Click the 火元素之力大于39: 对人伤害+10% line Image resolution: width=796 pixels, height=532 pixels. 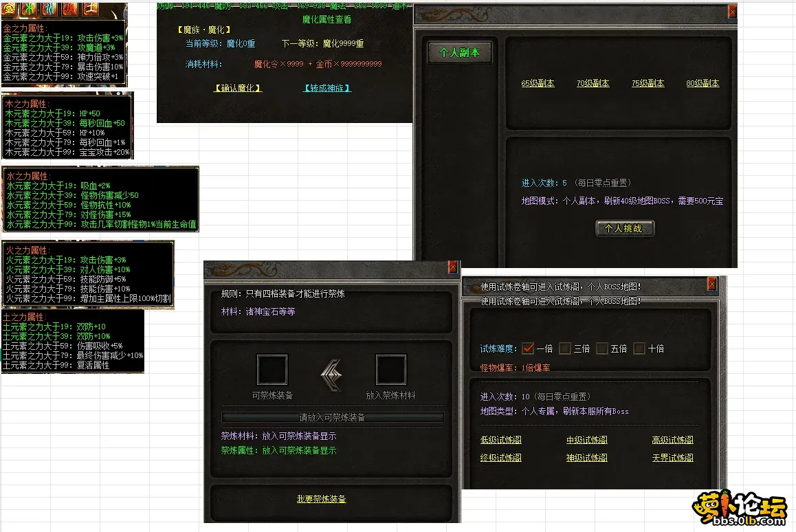pyautogui.click(x=68, y=269)
